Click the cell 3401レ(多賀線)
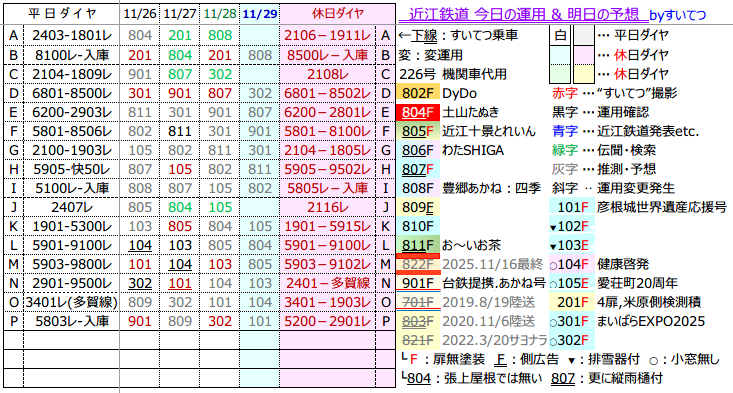733x393 pixels. click(72, 302)
